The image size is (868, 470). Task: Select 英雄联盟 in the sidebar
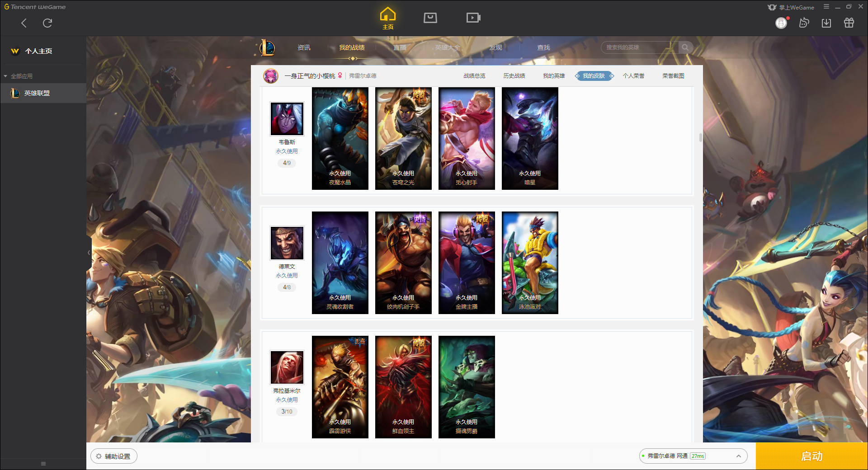pos(43,93)
